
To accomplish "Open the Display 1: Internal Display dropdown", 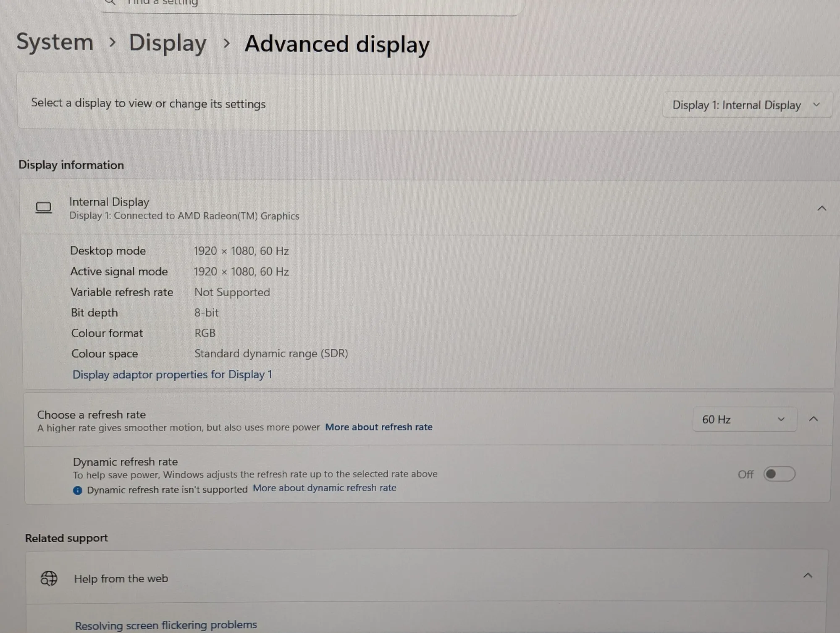I will pyautogui.click(x=747, y=105).
